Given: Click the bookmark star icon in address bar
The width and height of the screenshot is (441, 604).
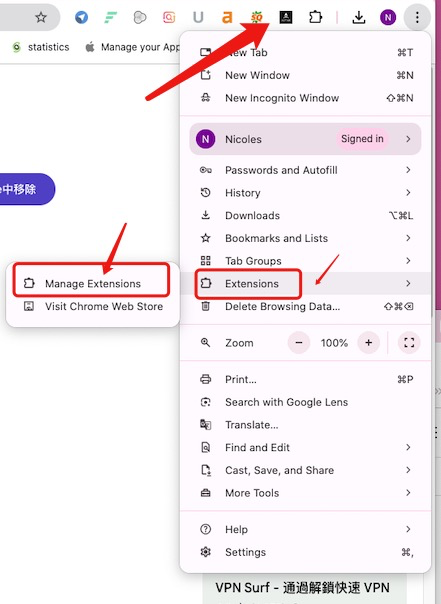Looking at the screenshot, I should [x=41, y=17].
